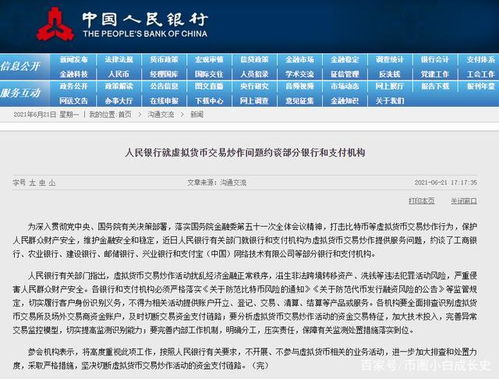Open 法律法规 navigation item
Viewport: 499px width, 379px height.
click(x=119, y=60)
